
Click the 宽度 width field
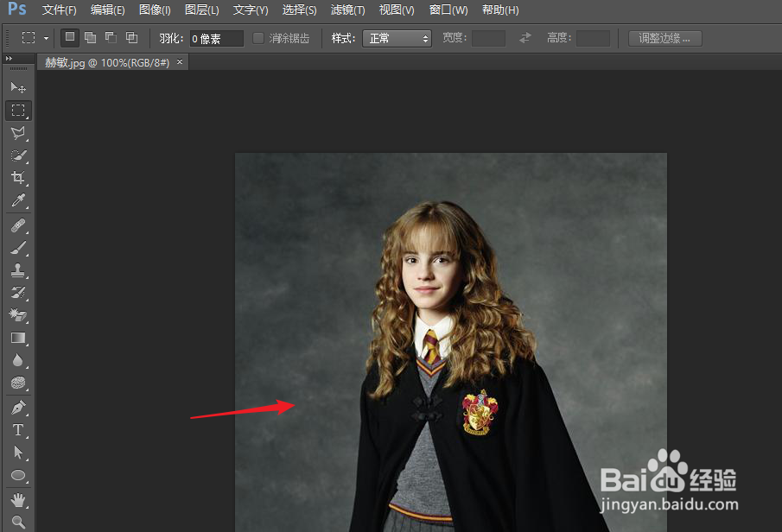[488, 38]
